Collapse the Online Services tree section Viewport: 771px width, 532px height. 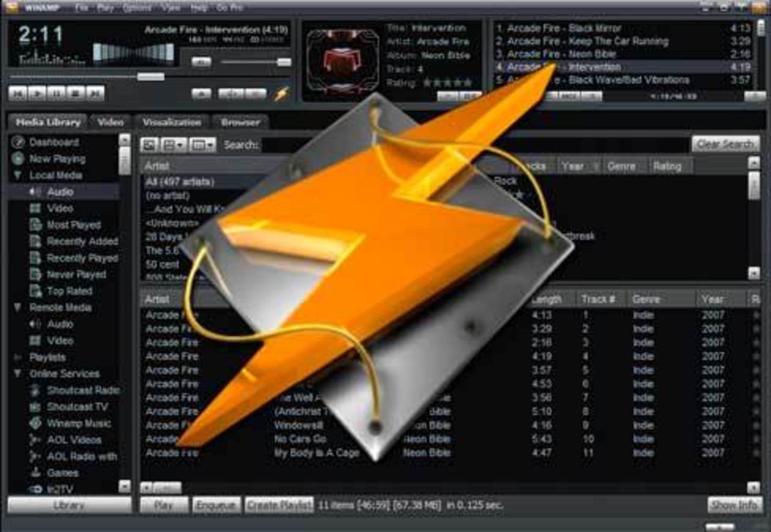tap(17, 374)
